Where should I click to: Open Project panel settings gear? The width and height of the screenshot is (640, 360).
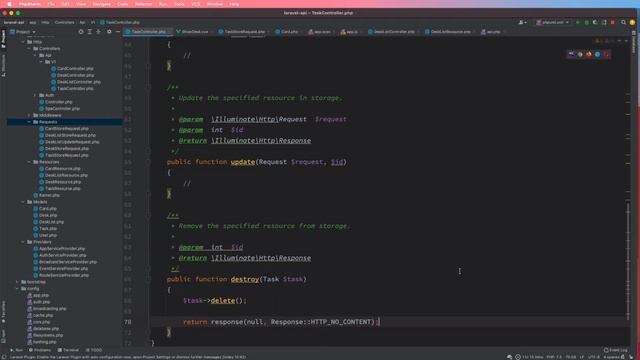pyautogui.click(x=109, y=31)
